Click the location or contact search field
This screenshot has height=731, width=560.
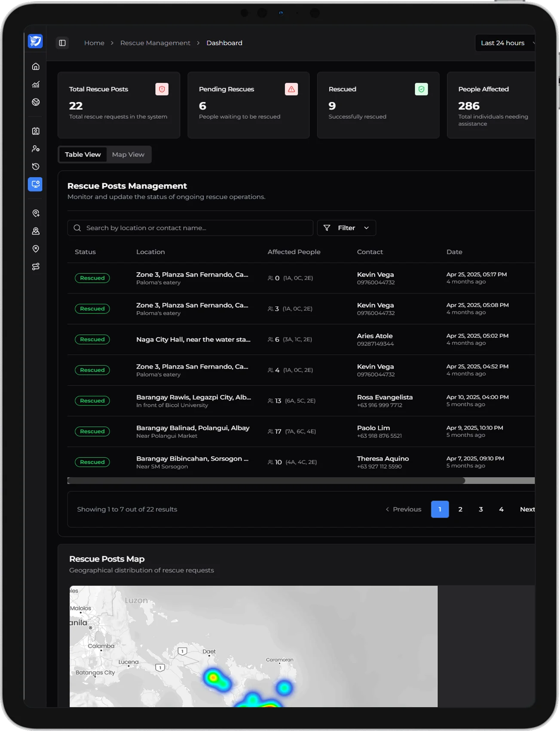click(190, 228)
